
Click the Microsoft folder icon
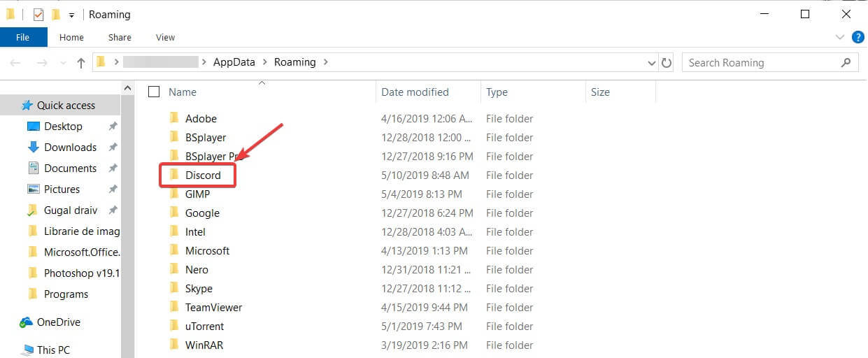pos(174,250)
